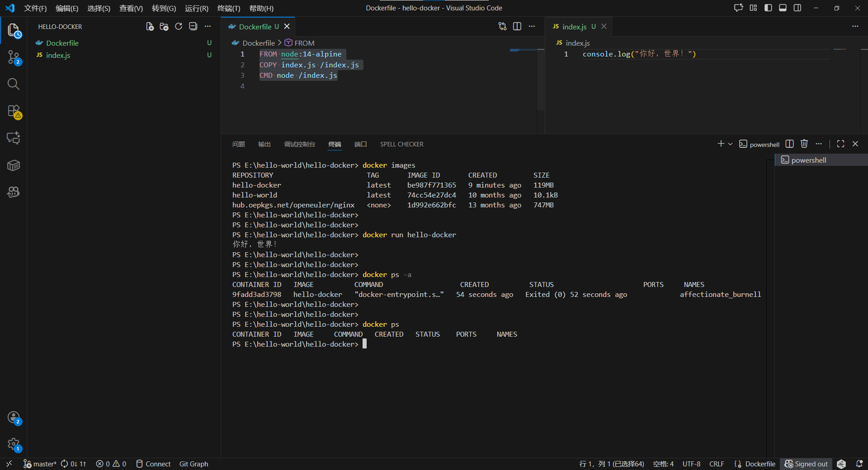
Task: Change UTF-8 encoding in status bar
Action: pyautogui.click(x=691, y=464)
